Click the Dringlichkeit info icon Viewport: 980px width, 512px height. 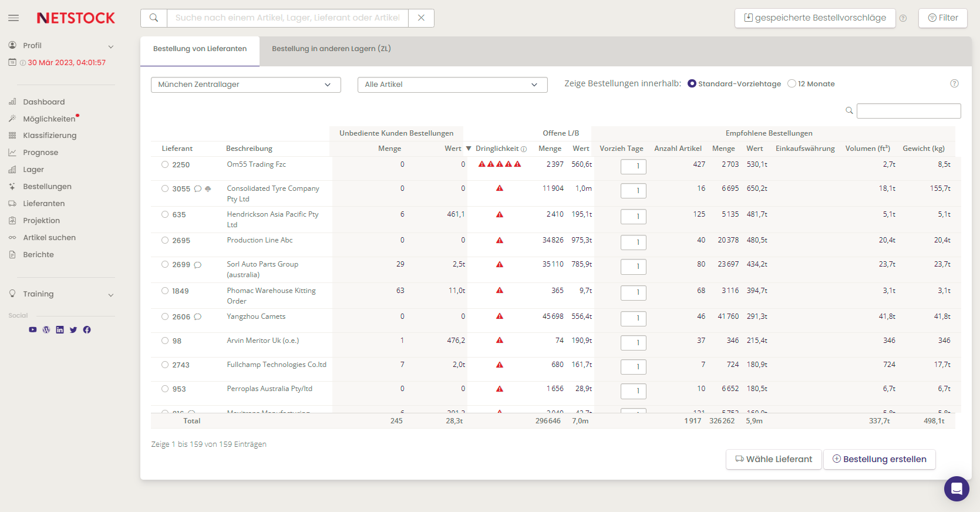(524, 149)
